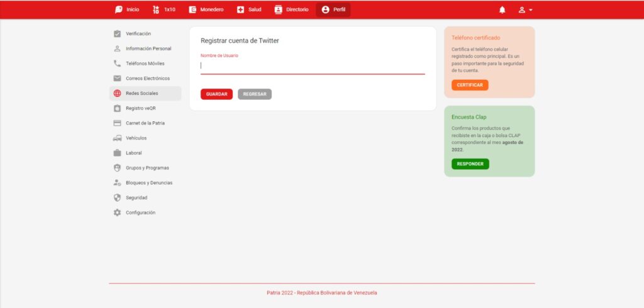Select the Perfil tab label

pyautogui.click(x=339, y=10)
